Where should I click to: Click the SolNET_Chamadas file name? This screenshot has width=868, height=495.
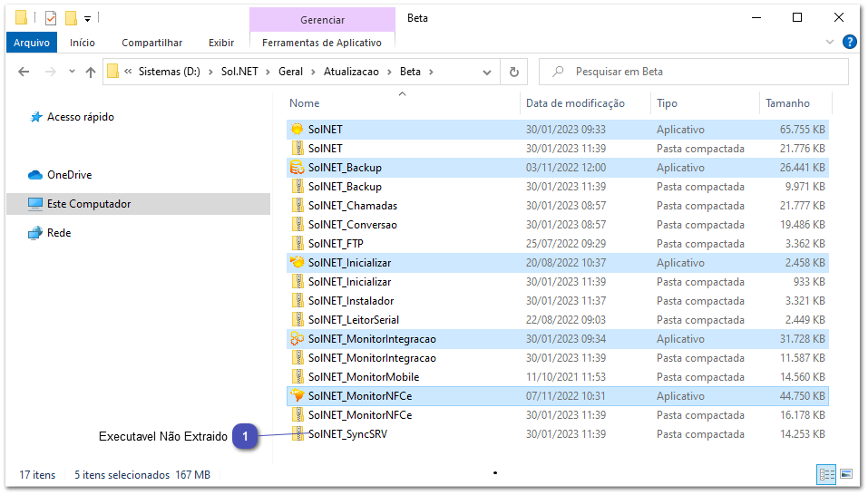[x=353, y=206]
